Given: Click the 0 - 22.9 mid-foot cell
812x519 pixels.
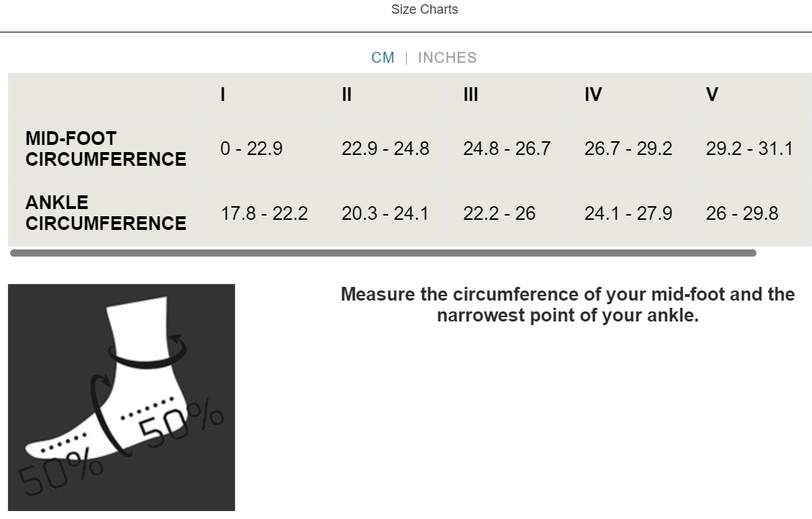Looking at the screenshot, I should [252, 149].
